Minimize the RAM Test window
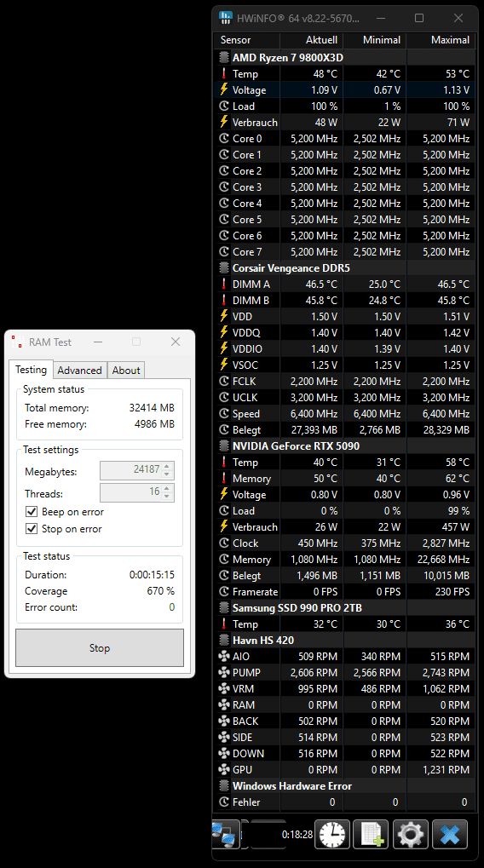This screenshot has width=484, height=868. (x=98, y=342)
